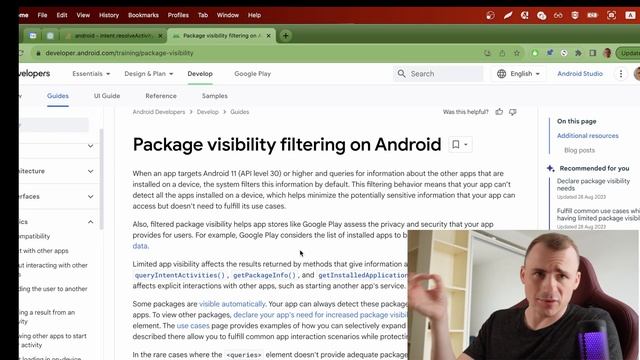Select the Develop navigation item
This screenshot has height=360, width=640.
[200, 73]
